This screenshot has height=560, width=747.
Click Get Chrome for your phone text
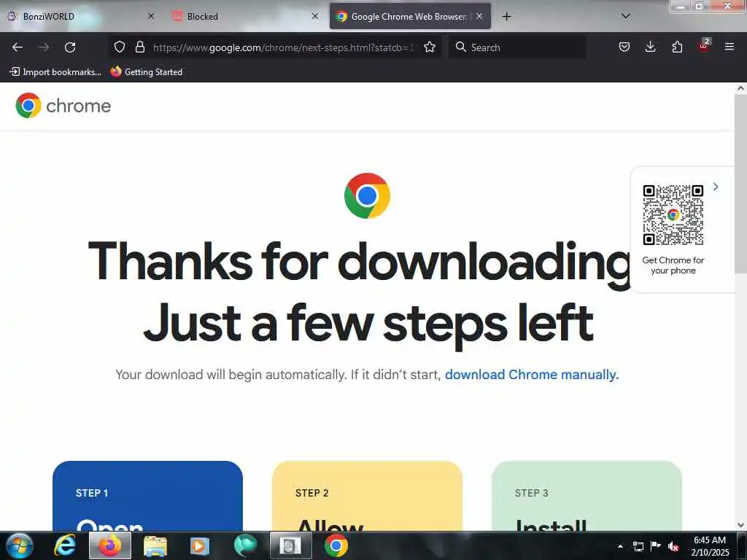pos(673,265)
